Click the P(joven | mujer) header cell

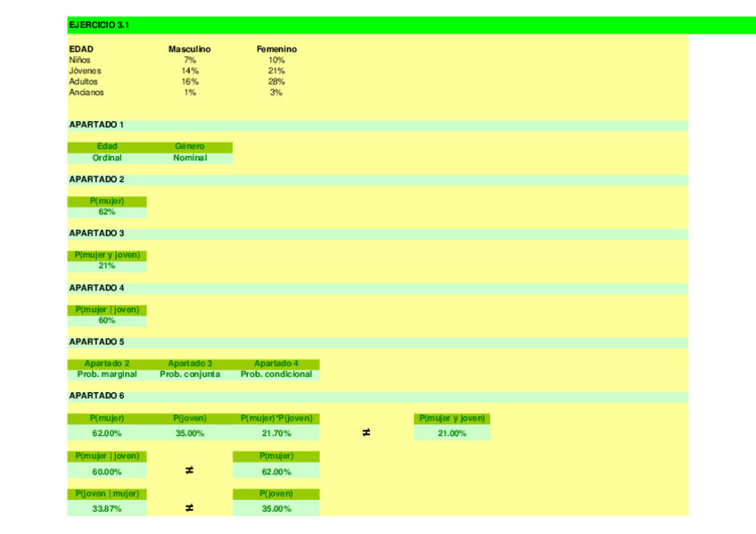(107, 493)
